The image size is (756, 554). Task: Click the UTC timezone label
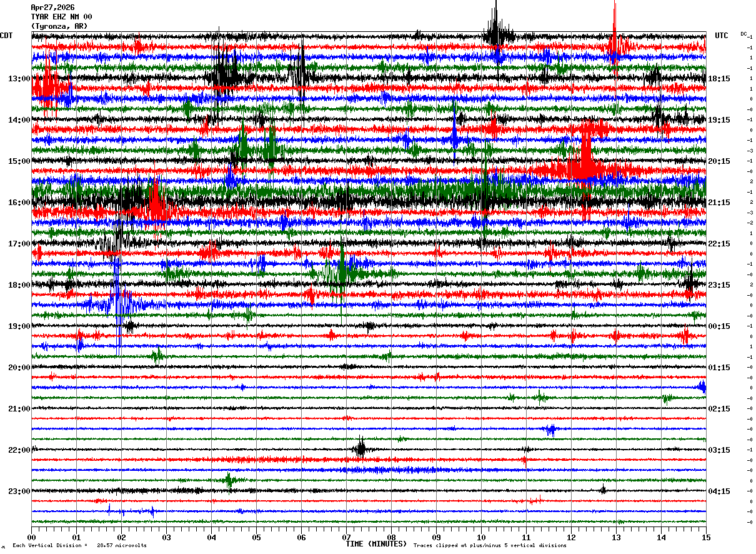pos(722,36)
